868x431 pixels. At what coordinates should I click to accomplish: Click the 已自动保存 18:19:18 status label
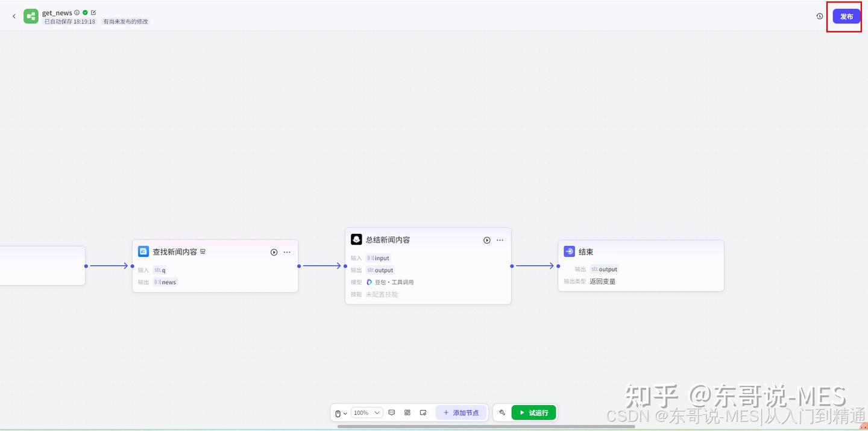point(70,22)
